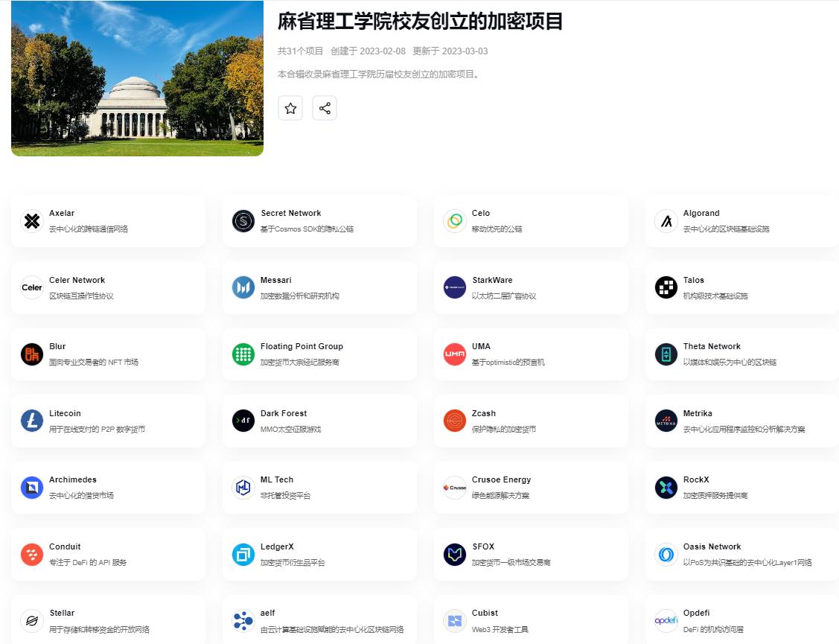
Task: Click the Theta Network logo icon
Action: (x=666, y=354)
